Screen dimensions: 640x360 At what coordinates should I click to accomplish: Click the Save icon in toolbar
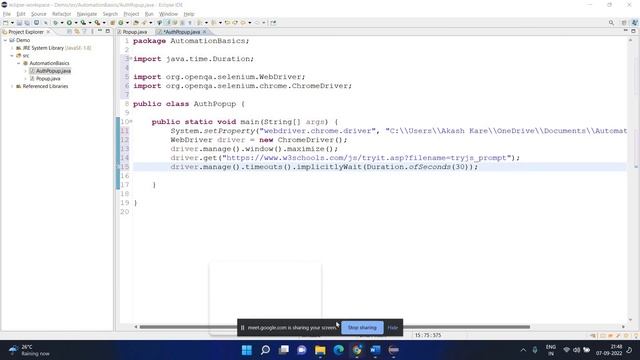(19, 23)
